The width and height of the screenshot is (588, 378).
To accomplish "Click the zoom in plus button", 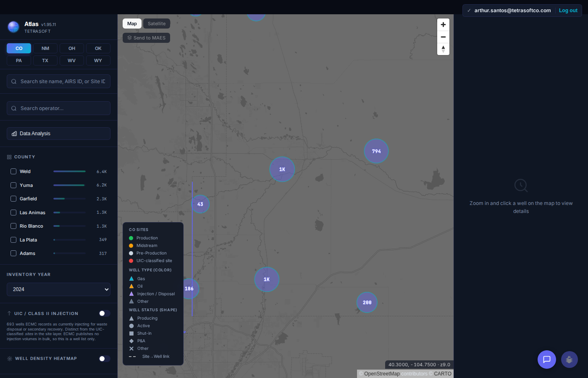I will pyautogui.click(x=443, y=25).
